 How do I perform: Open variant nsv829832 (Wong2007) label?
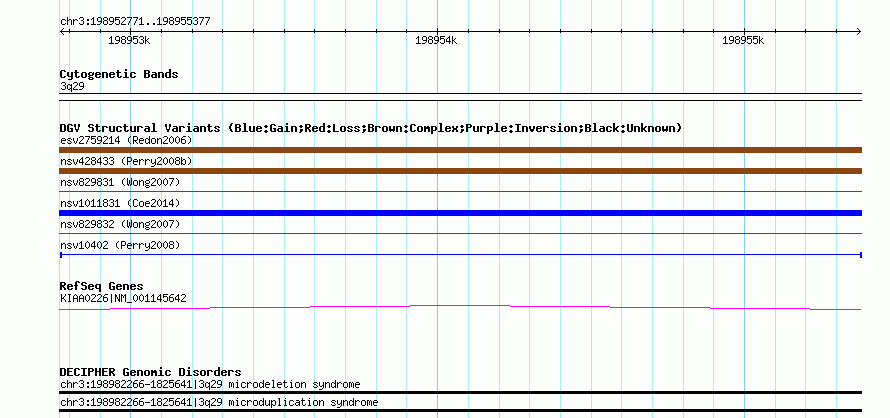coord(120,224)
